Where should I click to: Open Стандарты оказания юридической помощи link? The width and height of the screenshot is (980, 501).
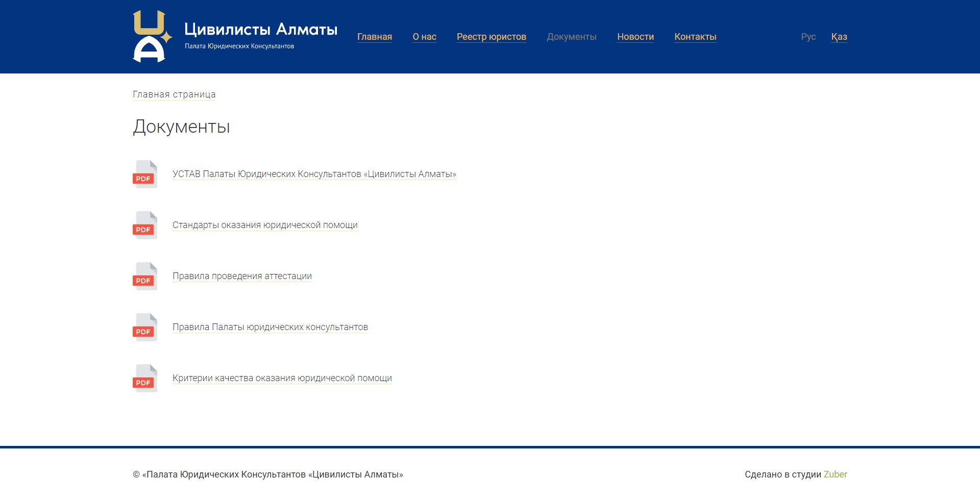click(x=265, y=225)
